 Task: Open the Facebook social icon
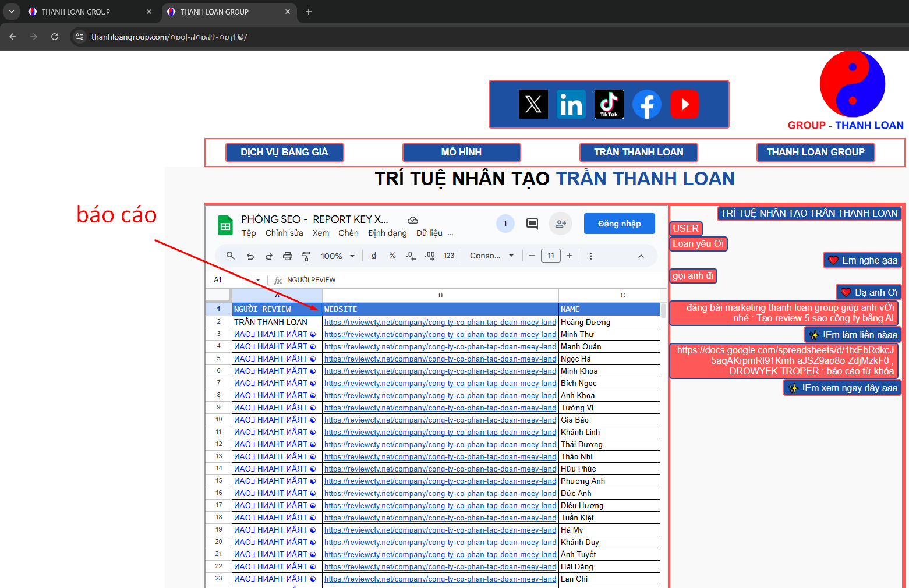point(647,104)
